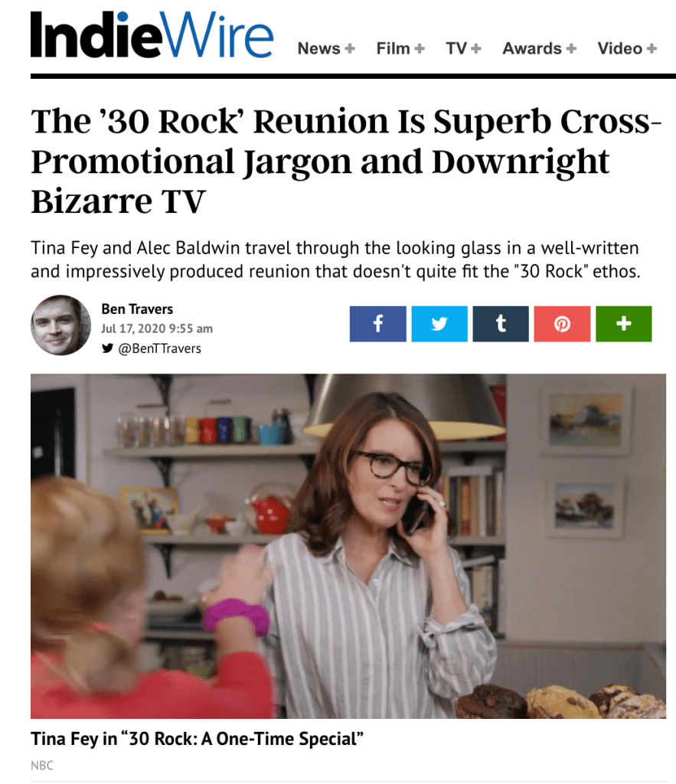Share article on Twitter
This screenshot has height=784, width=676.
439,324
